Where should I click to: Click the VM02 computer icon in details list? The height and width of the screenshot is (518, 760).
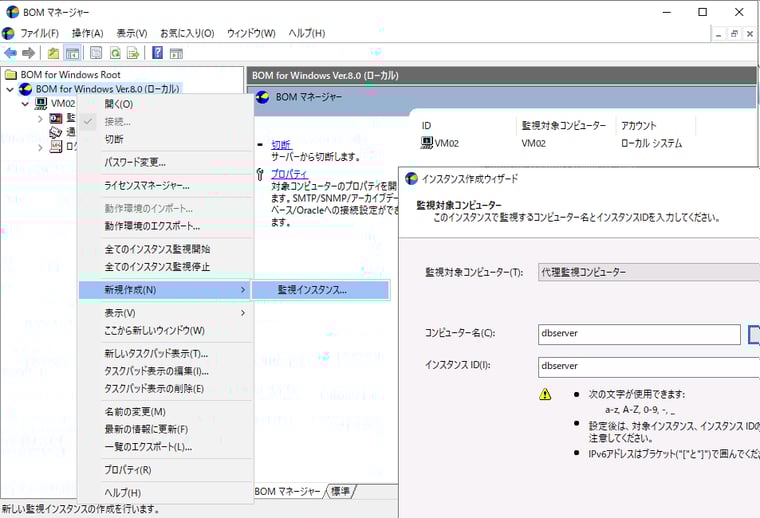coord(427,142)
